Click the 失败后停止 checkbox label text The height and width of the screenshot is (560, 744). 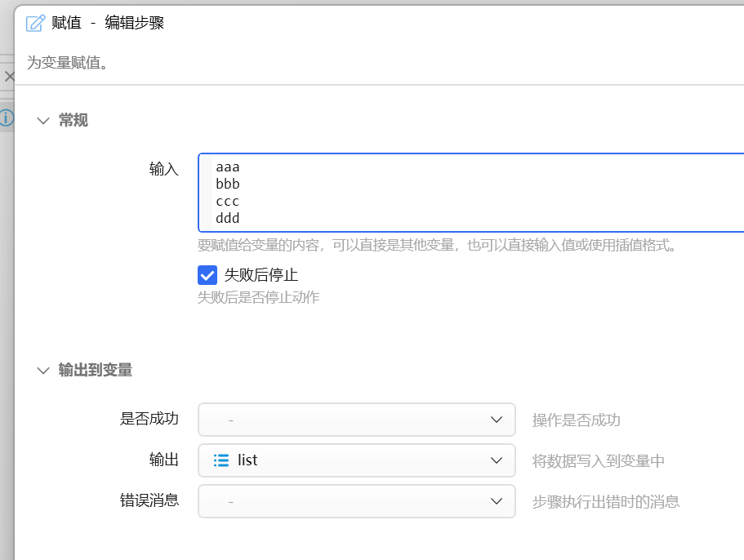click(261, 275)
